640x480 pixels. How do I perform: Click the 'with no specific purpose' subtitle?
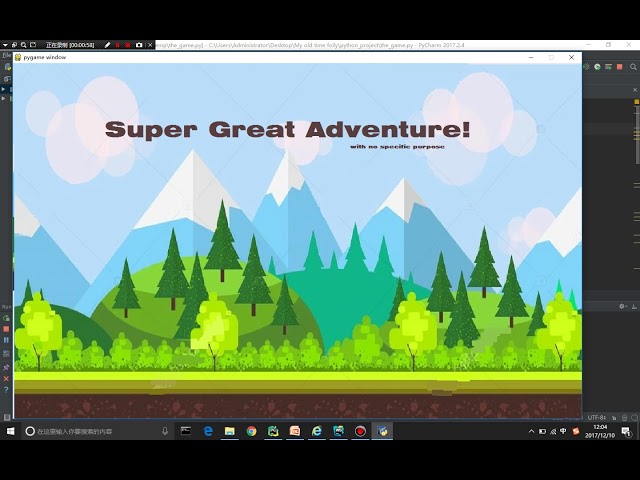point(397,147)
